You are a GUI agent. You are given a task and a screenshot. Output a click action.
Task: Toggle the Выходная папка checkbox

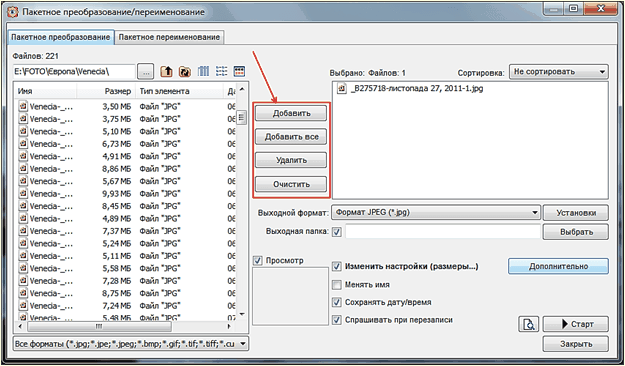337,232
